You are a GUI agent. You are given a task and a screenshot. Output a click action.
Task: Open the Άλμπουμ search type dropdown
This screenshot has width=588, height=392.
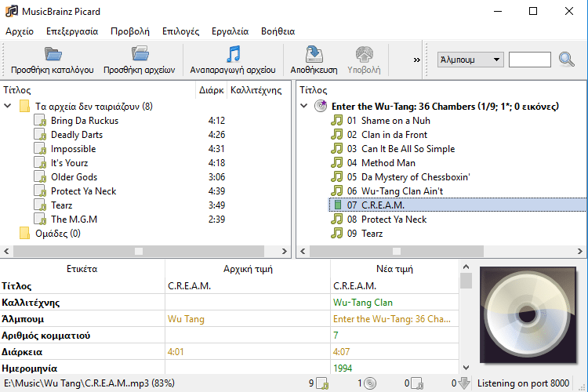[x=470, y=60]
